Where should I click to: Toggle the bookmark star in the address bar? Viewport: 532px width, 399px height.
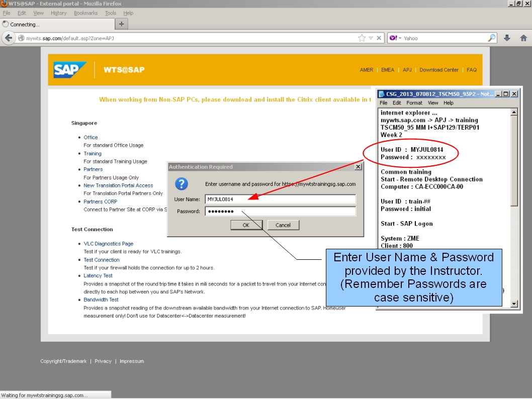361,38
